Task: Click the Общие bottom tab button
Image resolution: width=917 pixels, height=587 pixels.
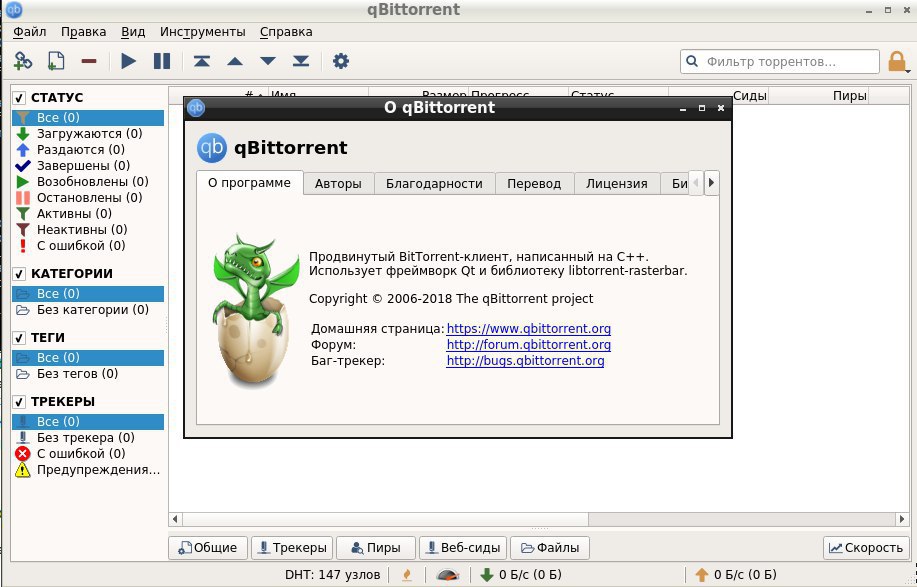Action: (208, 548)
